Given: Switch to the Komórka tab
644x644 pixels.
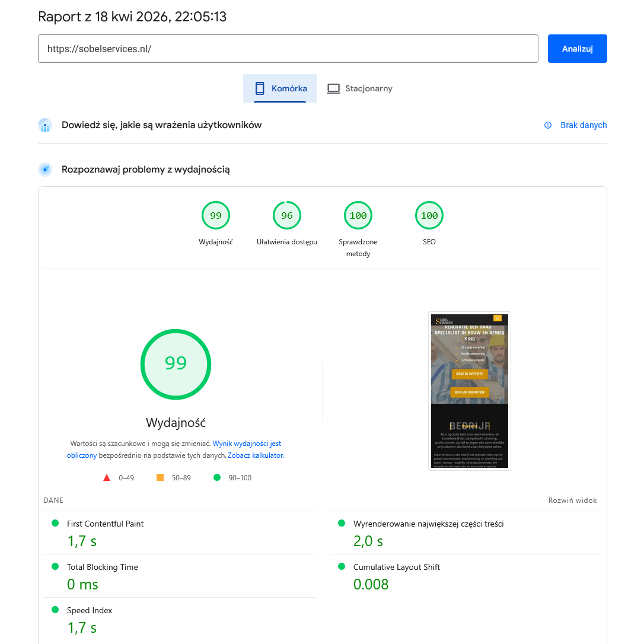Looking at the screenshot, I should pos(280,88).
